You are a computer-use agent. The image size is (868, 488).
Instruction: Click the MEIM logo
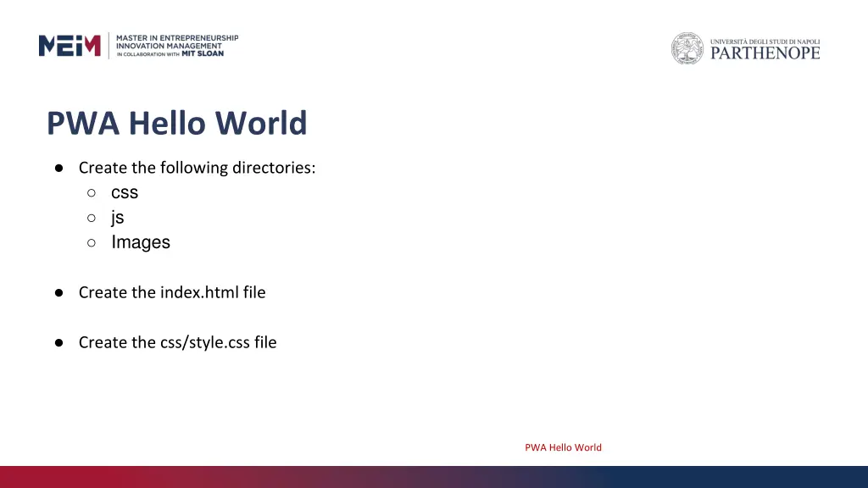(x=70, y=46)
